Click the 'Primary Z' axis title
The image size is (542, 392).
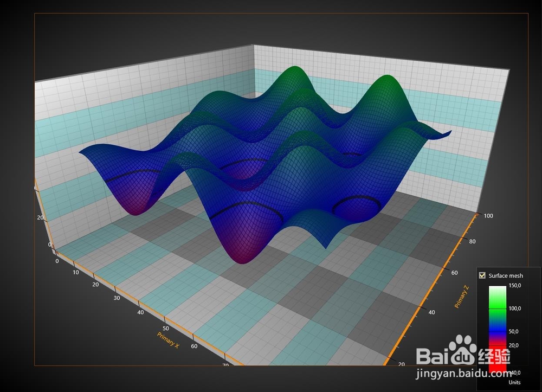click(x=461, y=297)
